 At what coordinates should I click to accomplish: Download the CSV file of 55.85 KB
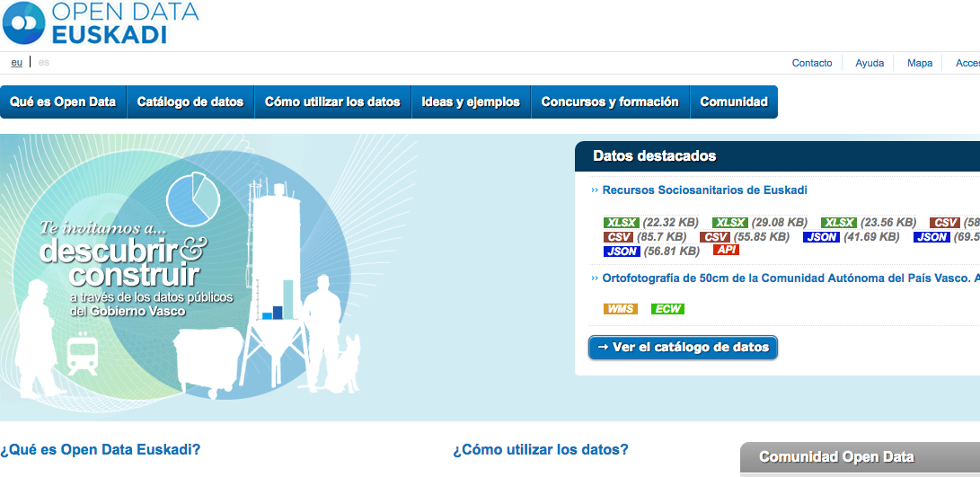(x=715, y=237)
